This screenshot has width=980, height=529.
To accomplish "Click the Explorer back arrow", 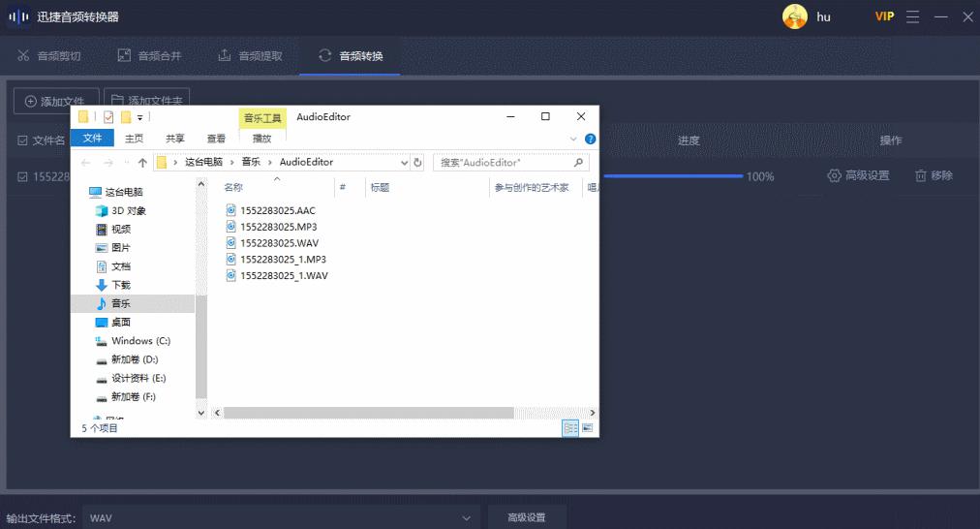I will [85, 163].
